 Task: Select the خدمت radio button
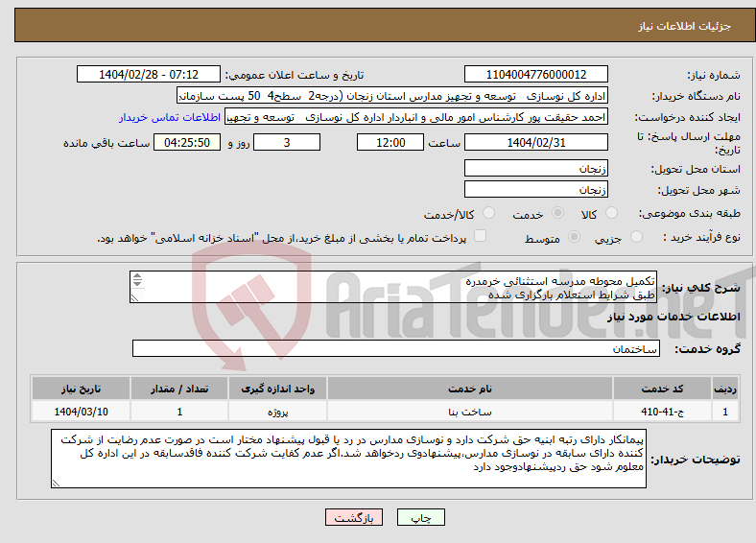pos(557,213)
